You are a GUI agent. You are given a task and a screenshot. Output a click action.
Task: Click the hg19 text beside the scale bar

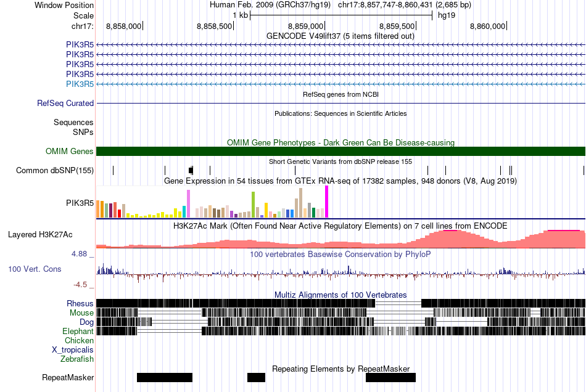point(446,15)
